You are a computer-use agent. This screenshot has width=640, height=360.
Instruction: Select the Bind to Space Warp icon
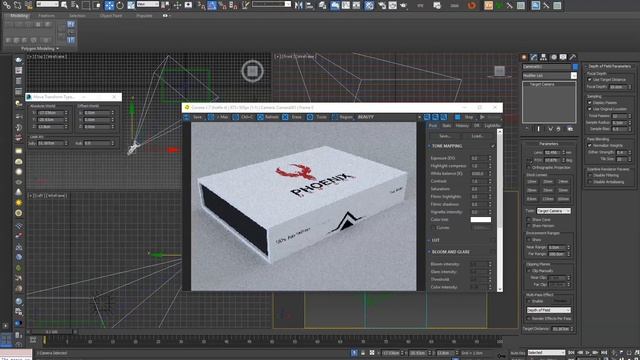point(28,5)
